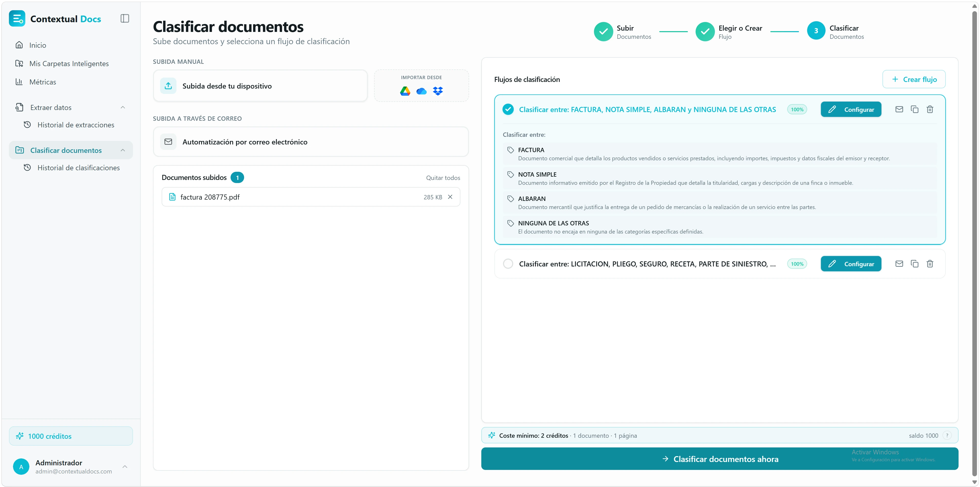This screenshot has width=980, height=487.
Task: Delete the LICITACION, PLIEGO flow
Action: tap(930, 264)
